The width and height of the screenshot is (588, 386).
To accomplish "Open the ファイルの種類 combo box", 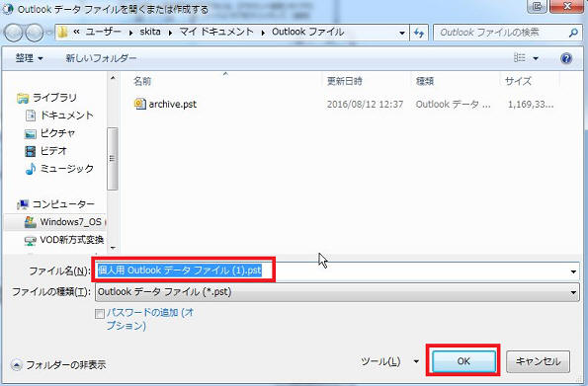I will (337, 292).
